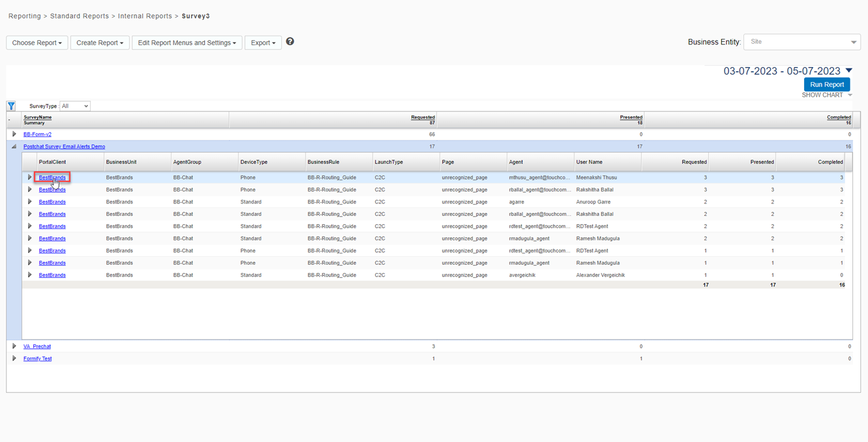Open the highlighted BestBrands link in first row

(52, 178)
